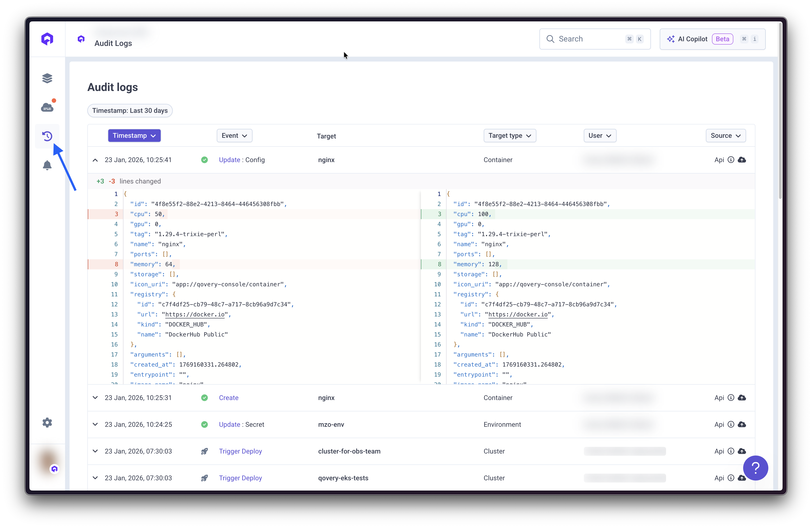
Task: Open the Timestamp sort dropdown
Action: click(134, 136)
